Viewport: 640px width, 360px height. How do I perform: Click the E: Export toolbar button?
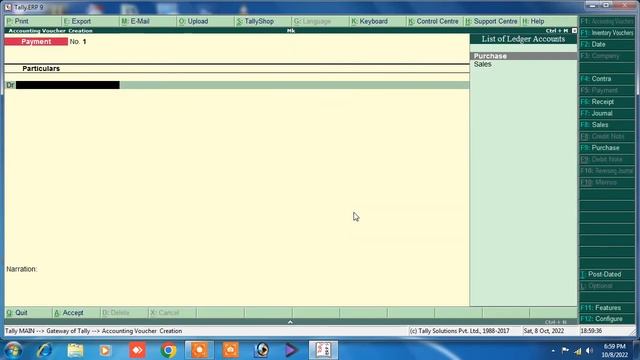pos(91,21)
